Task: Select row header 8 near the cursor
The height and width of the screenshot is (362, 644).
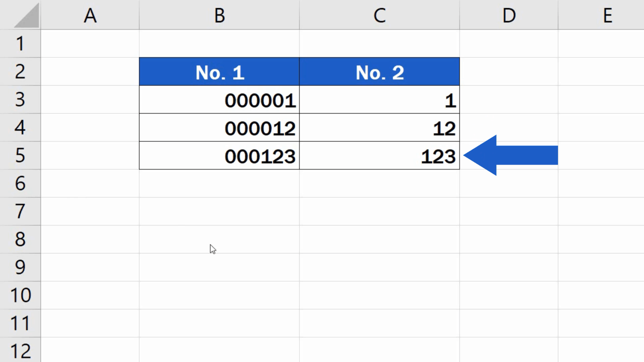Action: (20, 239)
